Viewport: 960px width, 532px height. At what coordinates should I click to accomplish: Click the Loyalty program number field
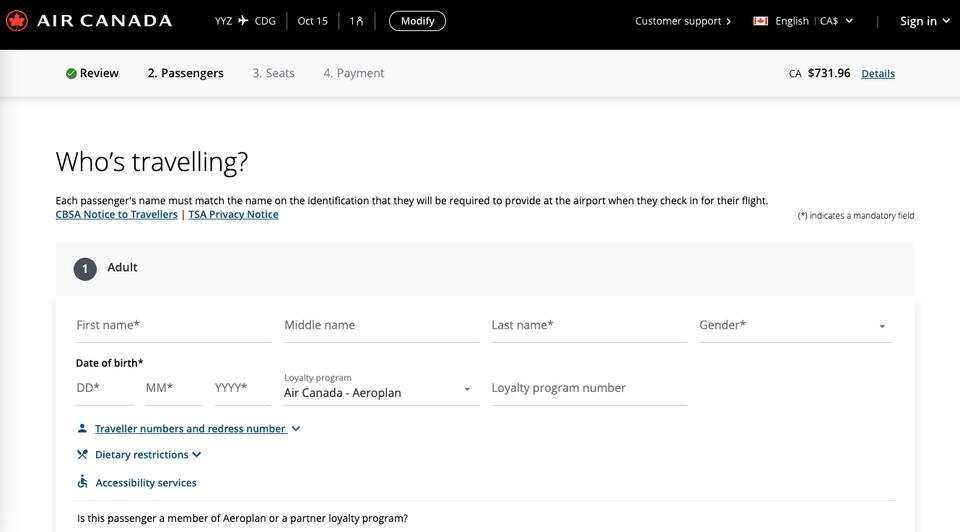(x=589, y=388)
